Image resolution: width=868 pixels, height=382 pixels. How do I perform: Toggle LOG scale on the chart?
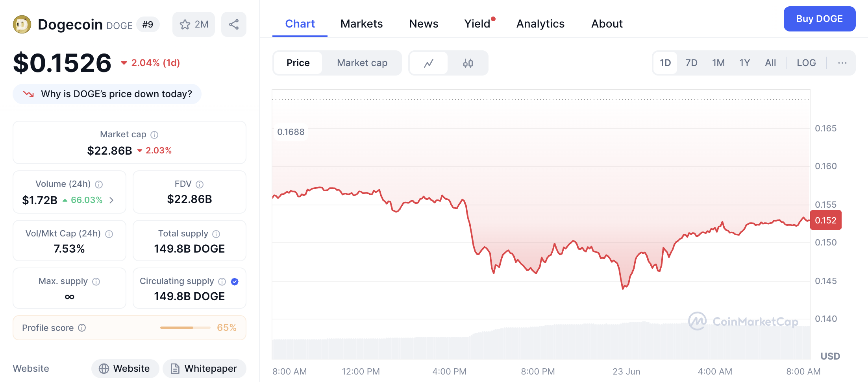tap(806, 63)
